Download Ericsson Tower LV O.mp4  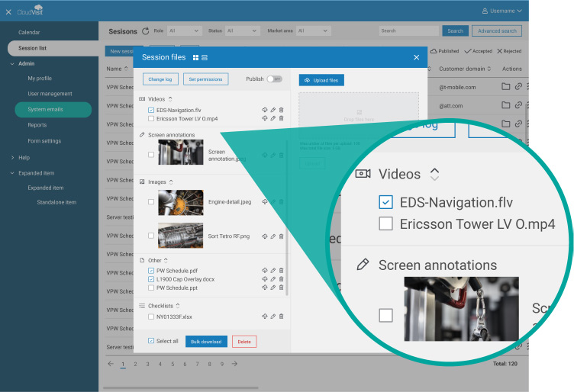[265, 118]
